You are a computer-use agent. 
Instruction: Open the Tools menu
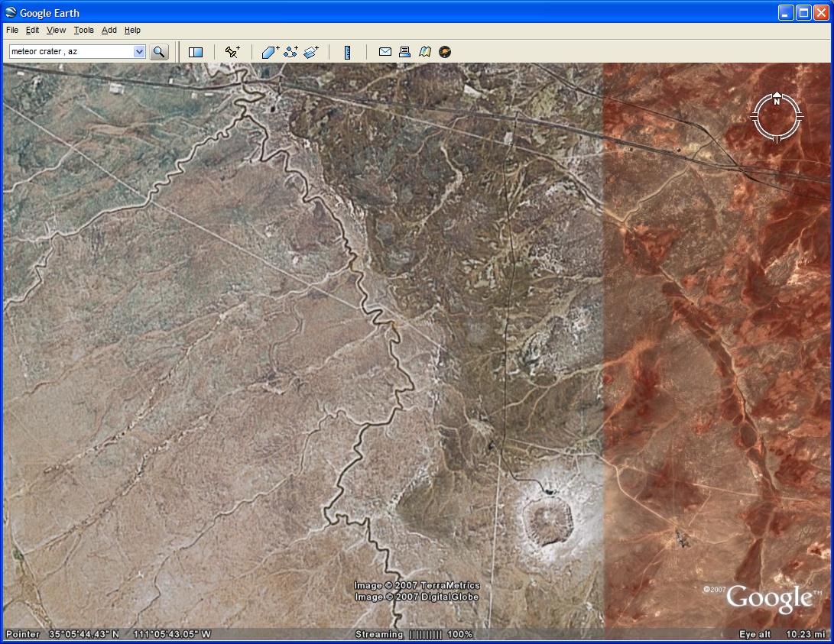(83, 31)
